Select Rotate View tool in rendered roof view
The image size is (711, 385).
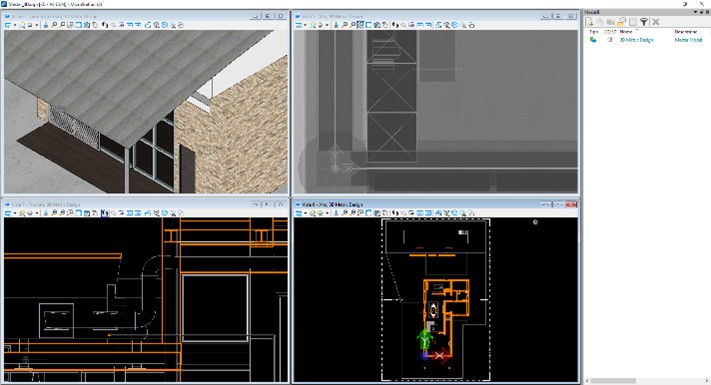point(87,25)
